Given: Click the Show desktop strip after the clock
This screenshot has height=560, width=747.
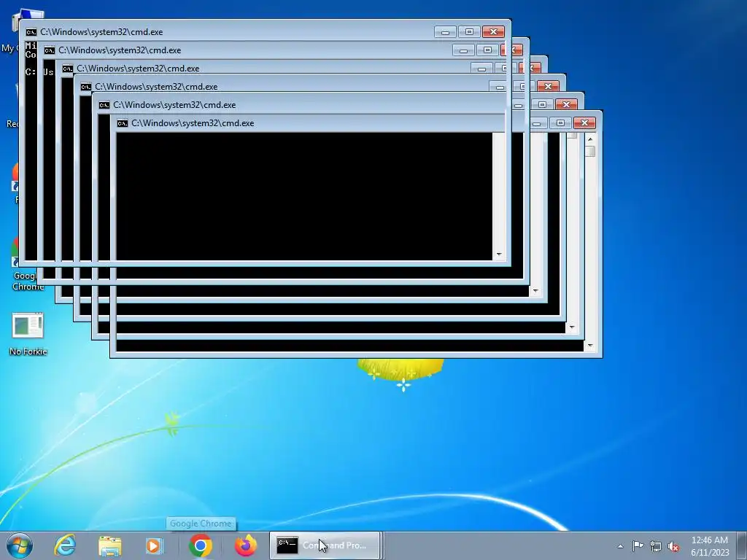Looking at the screenshot, I should (742, 545).
